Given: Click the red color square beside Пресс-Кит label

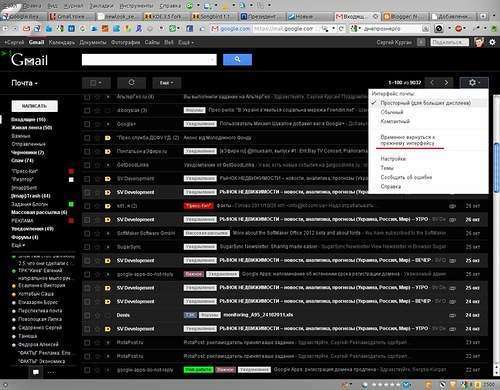Looking at the screenshot, I should pos(71,171).
